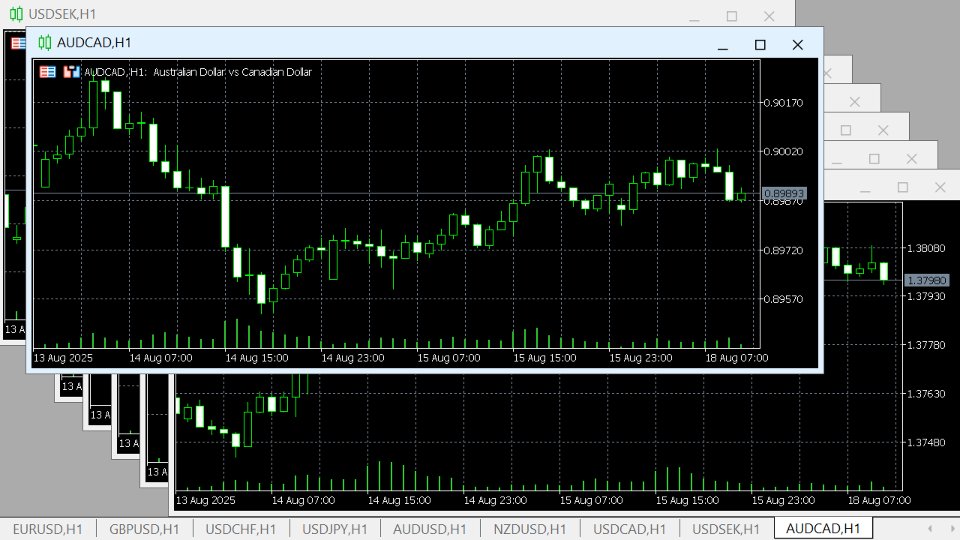Click the 0.90020 price axis label
The width and height of the screenshot is (960, 540).
[784, 151]
